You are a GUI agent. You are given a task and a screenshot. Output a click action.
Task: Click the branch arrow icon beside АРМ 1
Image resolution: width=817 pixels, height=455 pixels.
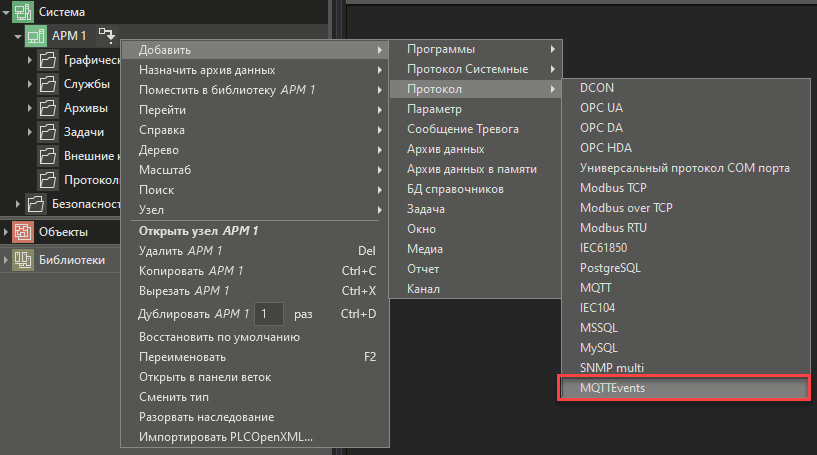point(106,36)
